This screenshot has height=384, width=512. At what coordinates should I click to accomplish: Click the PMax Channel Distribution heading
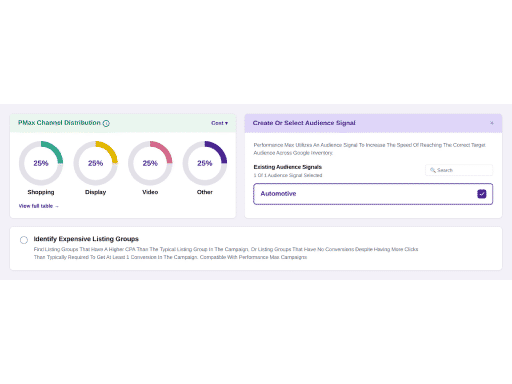tap(59, 123)
